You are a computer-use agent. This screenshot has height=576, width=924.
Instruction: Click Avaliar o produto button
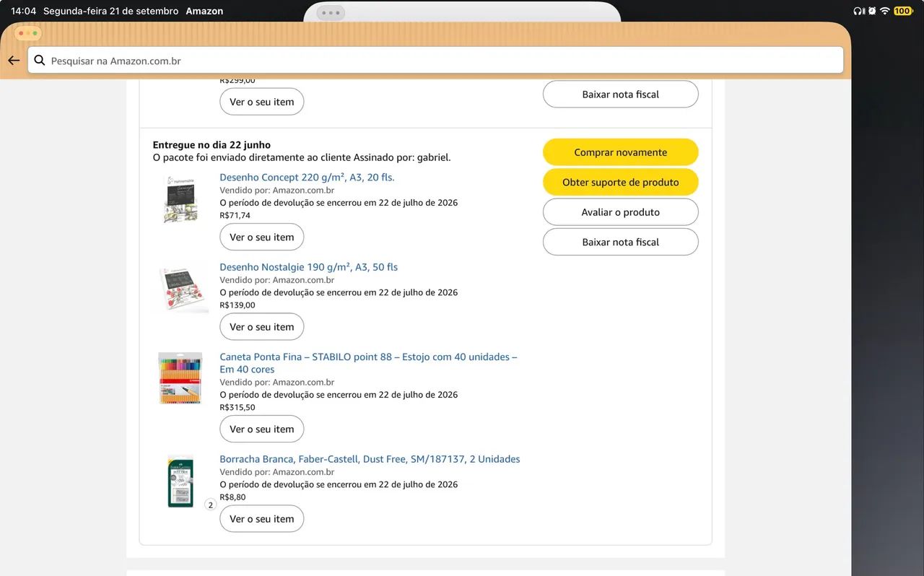click(x=621, y=212)
